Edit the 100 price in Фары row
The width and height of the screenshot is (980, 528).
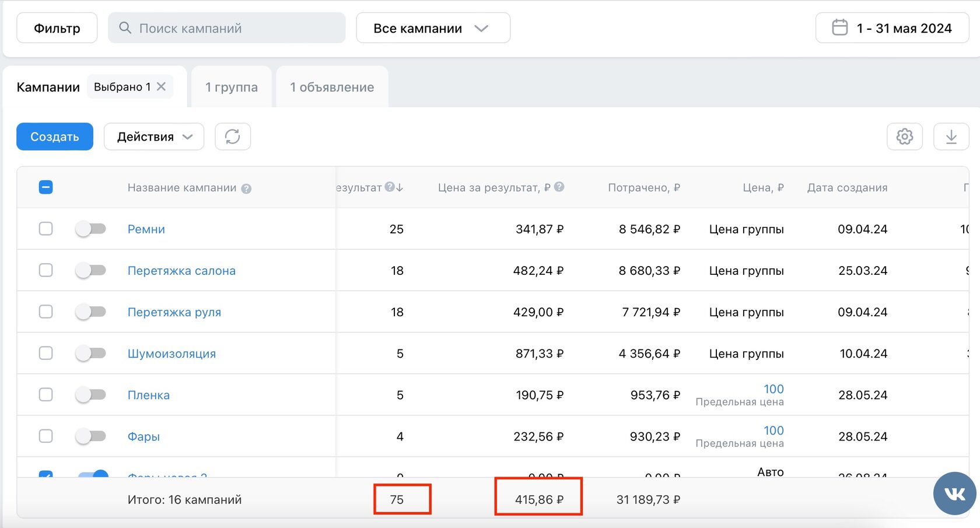773,431
